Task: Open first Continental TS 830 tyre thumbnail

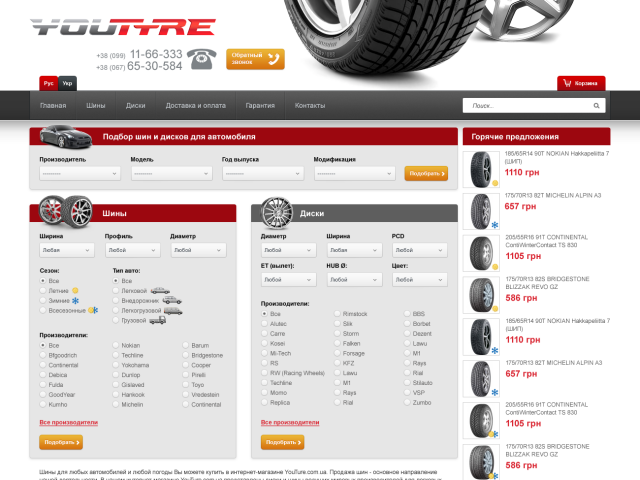Action: tap(481, 253)
